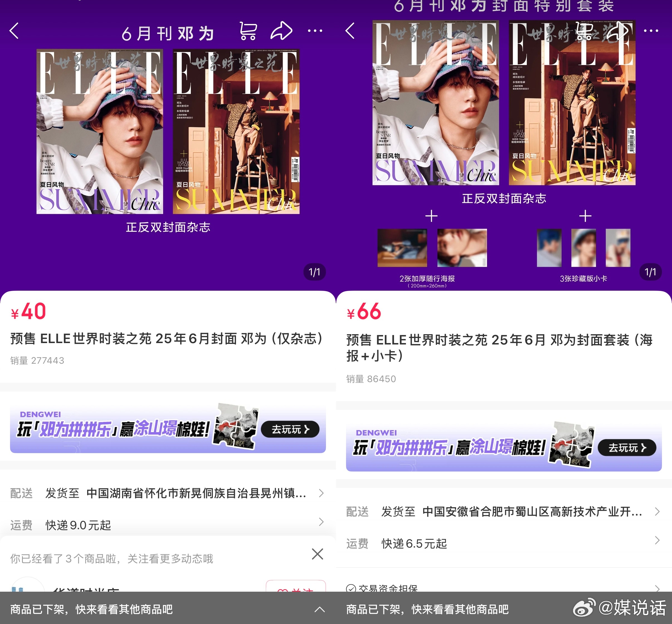Tap 交易资金担保 checkmark icon

[351, 589]
